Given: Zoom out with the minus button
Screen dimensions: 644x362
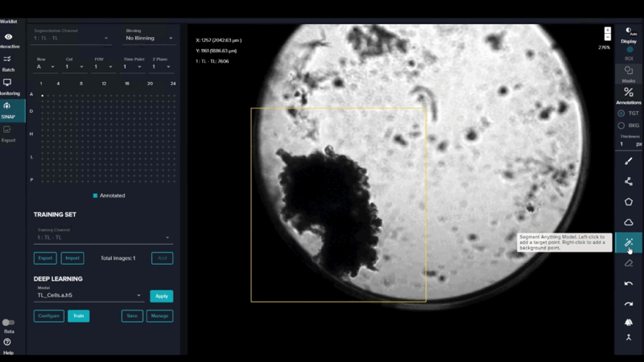Looking at the screenshot, I should click(x=608, y=37).
